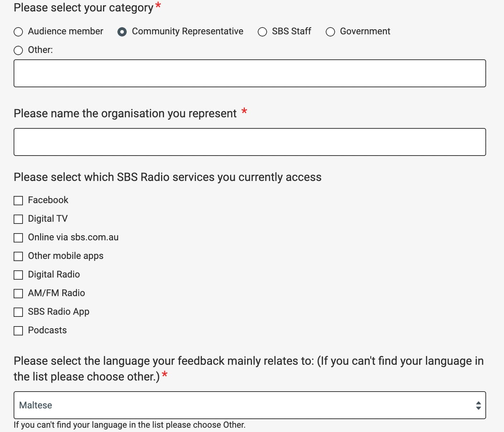
Task: Select the Government category option
Action: [330, 32]
